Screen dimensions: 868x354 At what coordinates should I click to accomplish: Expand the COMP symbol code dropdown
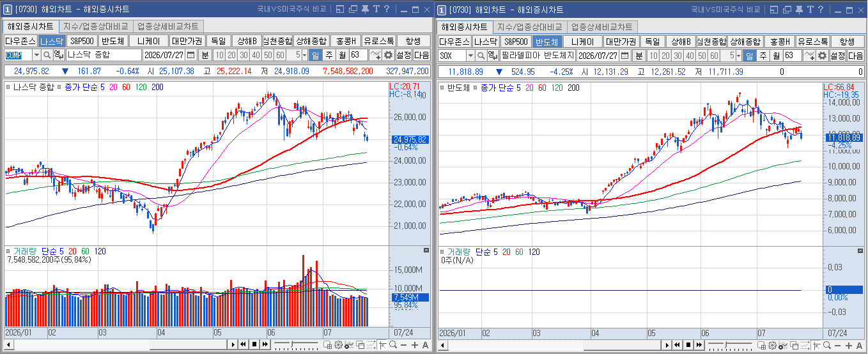tap(36, 55)
